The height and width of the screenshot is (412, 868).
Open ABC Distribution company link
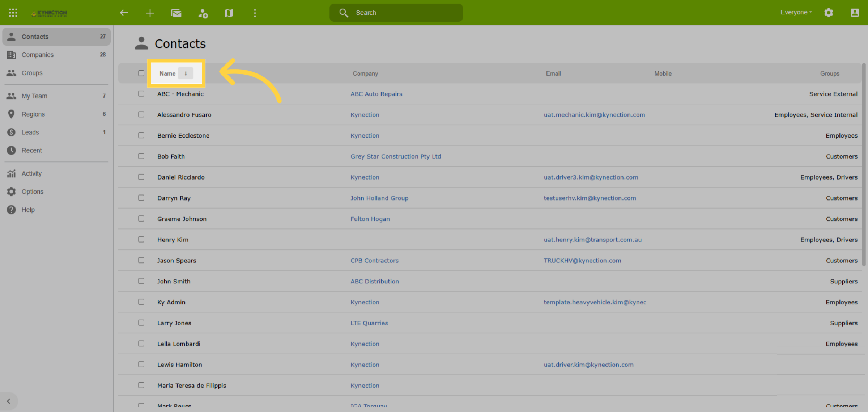375,282
